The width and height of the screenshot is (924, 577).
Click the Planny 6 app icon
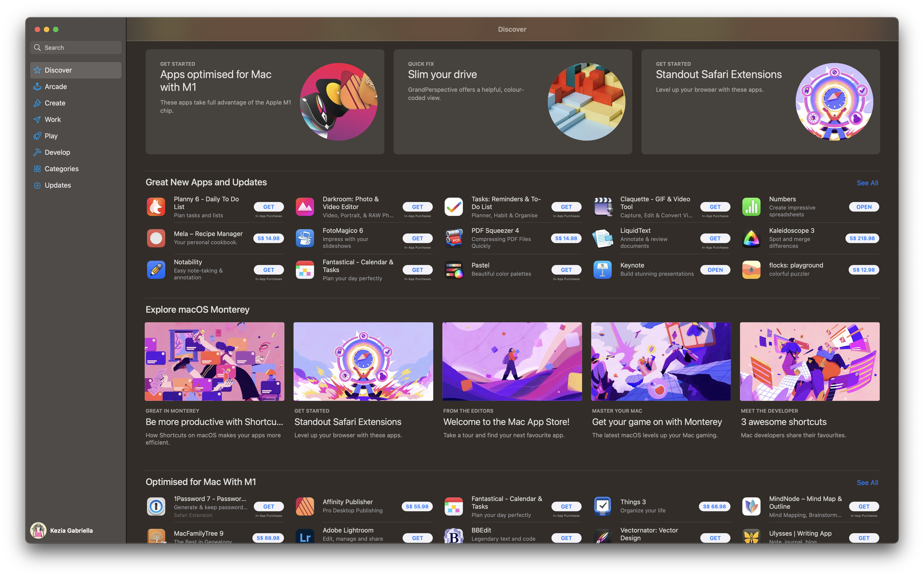pos(156,207)
